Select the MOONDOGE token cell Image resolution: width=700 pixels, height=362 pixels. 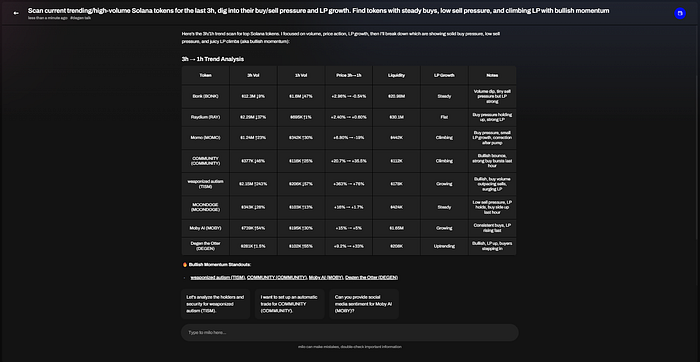coord(205,207)
